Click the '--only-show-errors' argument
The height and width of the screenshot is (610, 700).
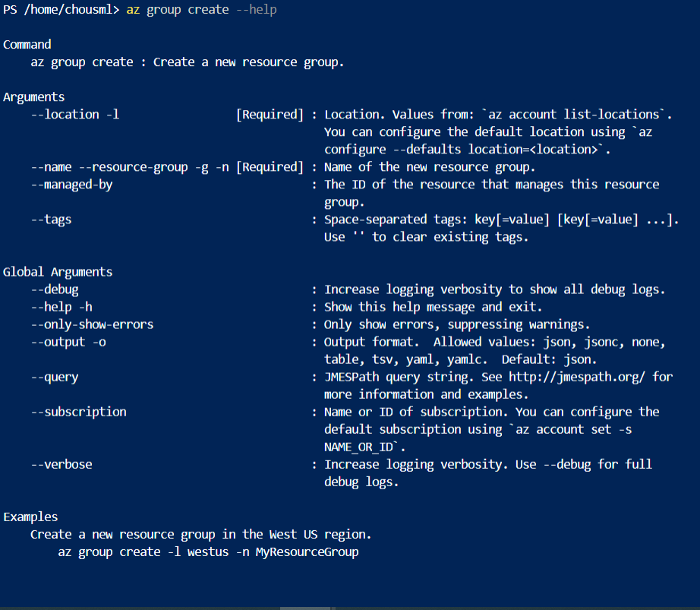click(92, 324)
